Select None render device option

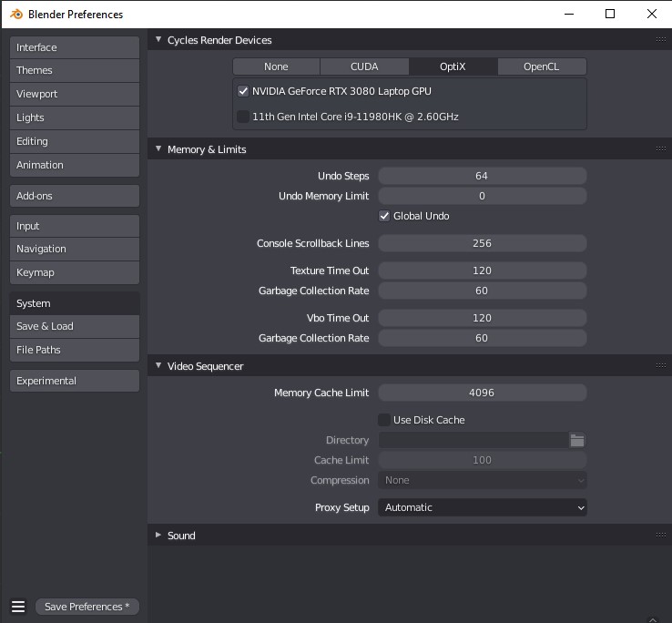276,66
